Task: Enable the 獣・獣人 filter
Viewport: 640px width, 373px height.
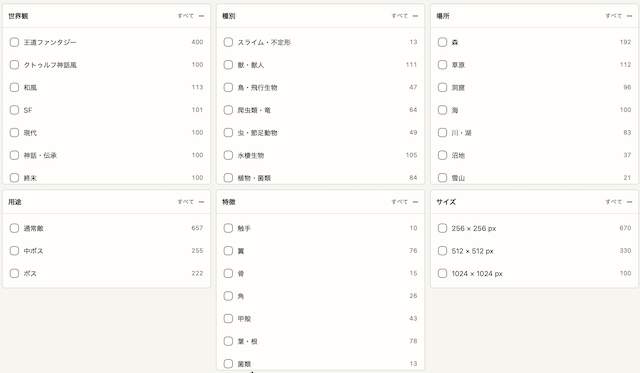Action: click(228, 64)
